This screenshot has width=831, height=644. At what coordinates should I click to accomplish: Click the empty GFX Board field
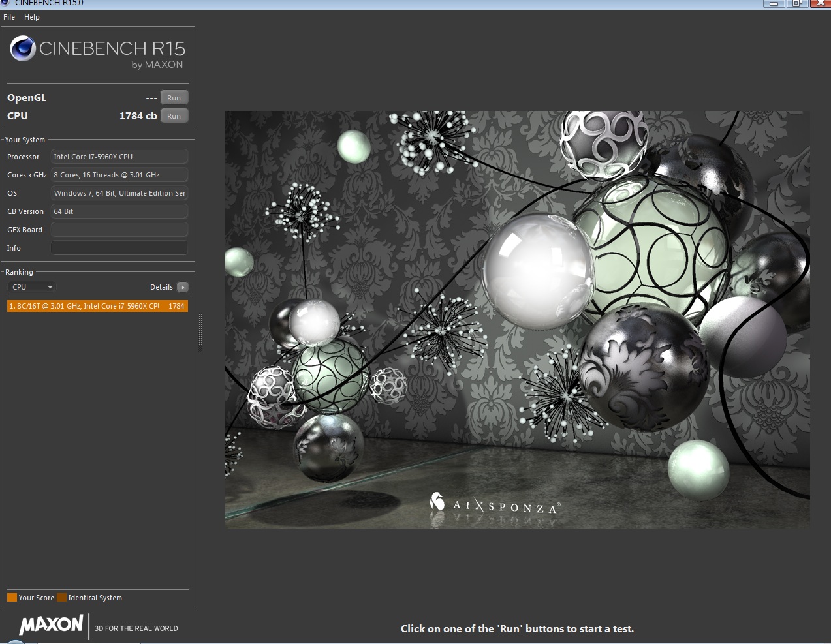tap(119, 230)
